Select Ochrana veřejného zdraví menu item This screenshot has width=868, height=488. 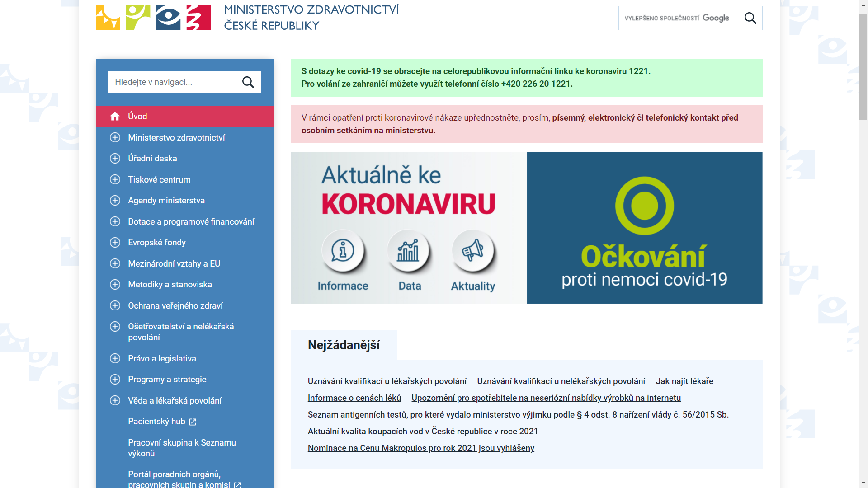point(175,306)
